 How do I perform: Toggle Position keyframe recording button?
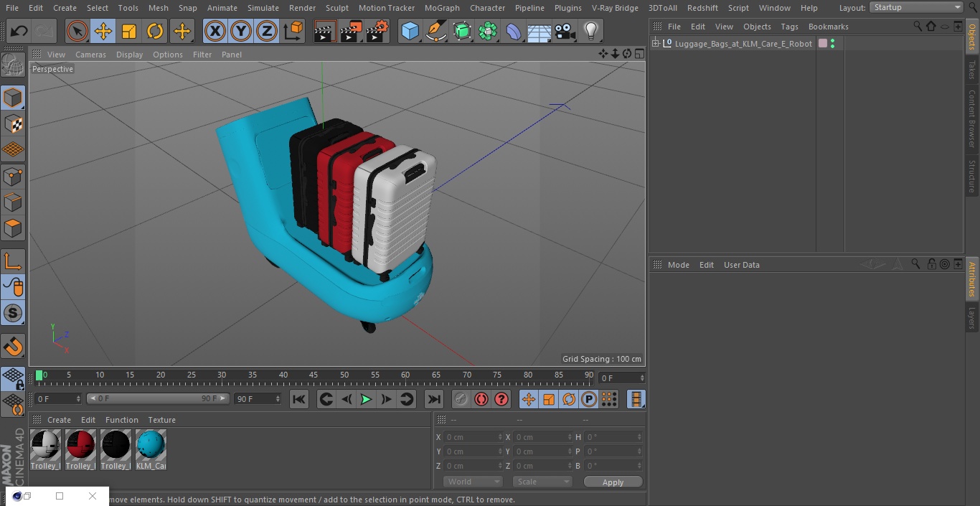(529, 399)
